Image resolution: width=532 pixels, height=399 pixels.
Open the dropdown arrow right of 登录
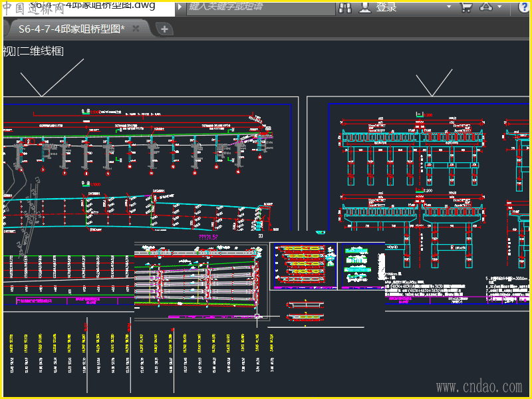[449, 7]
